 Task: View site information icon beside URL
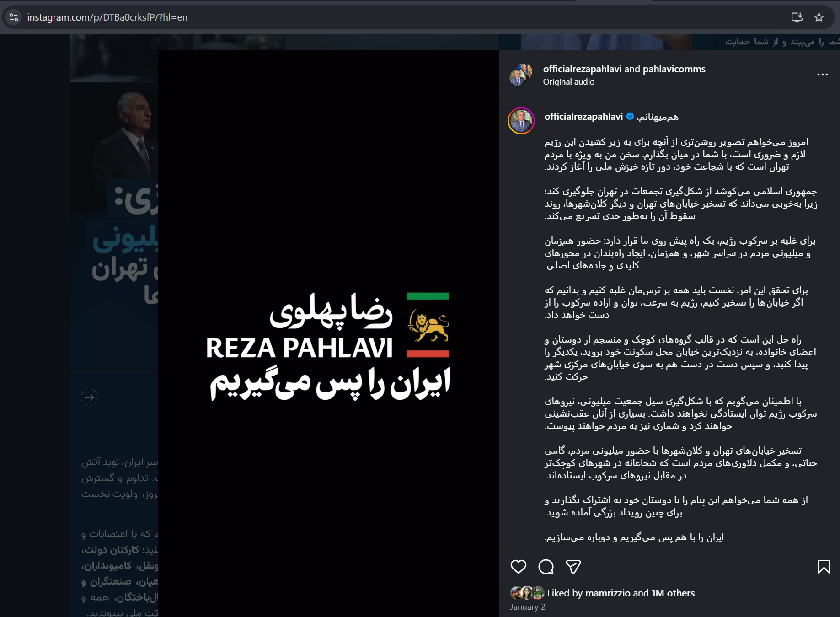click(x=14, y=17)
